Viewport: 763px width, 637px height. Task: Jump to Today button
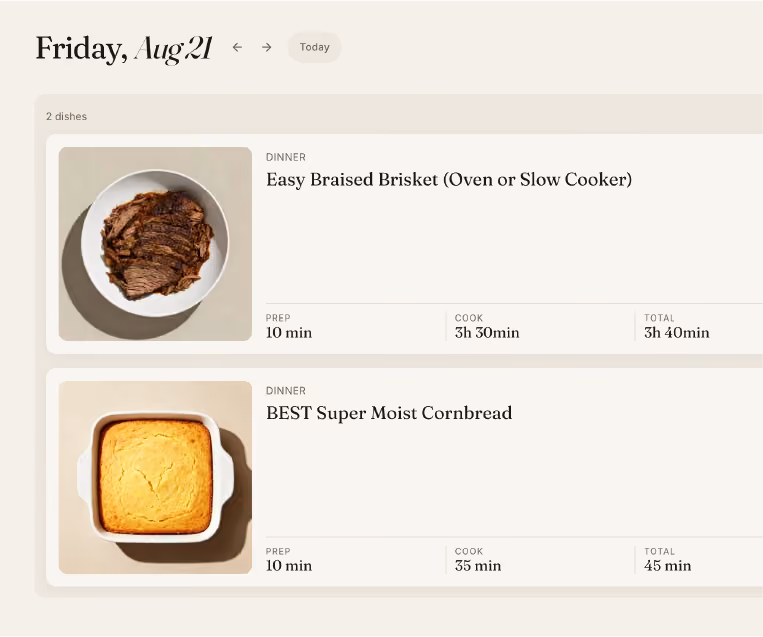(x=314, y=47)
